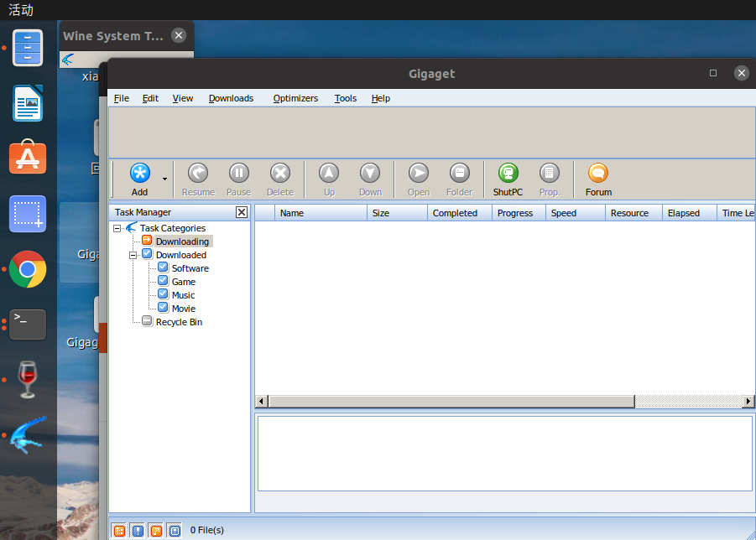This screenshot has height=540, width=756.
Task: Sort by the Elapsed column header
Action: (x=689, y=213)
